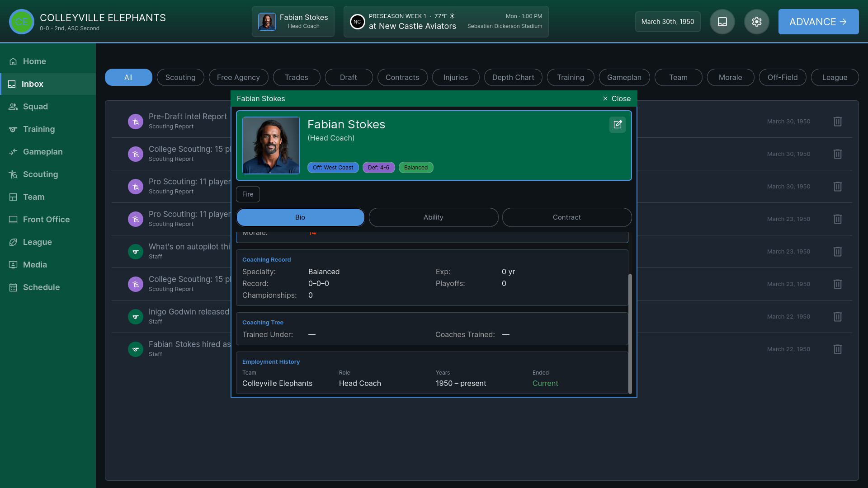The image size is (868, 488).
Task: Go to the Training sidebar page
Action: coord(48,129)
